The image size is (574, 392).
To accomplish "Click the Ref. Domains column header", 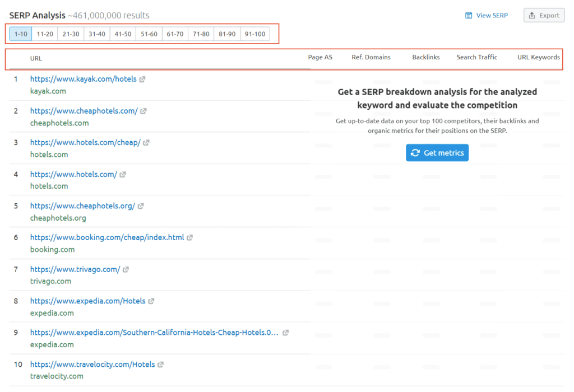I will click(371, 57).
